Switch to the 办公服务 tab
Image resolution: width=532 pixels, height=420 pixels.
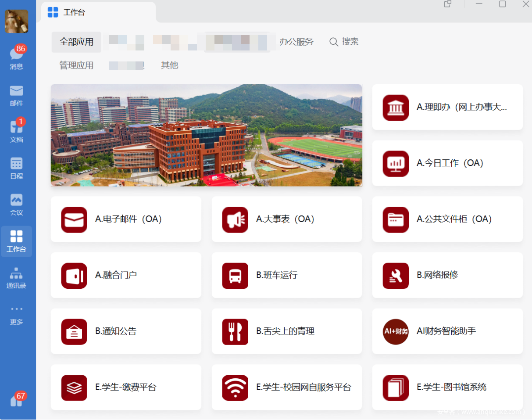pos(296,42)
